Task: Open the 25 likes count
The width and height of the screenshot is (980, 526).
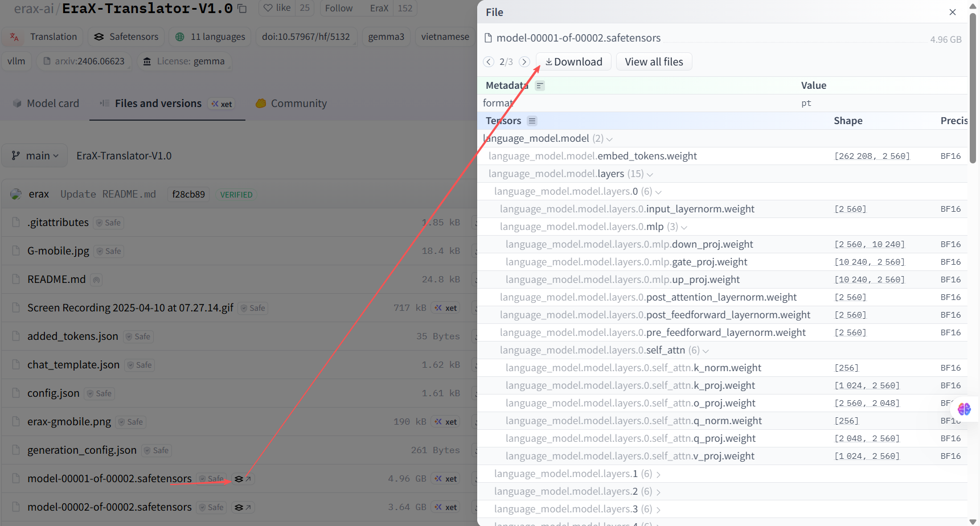Action: [305, 8]
